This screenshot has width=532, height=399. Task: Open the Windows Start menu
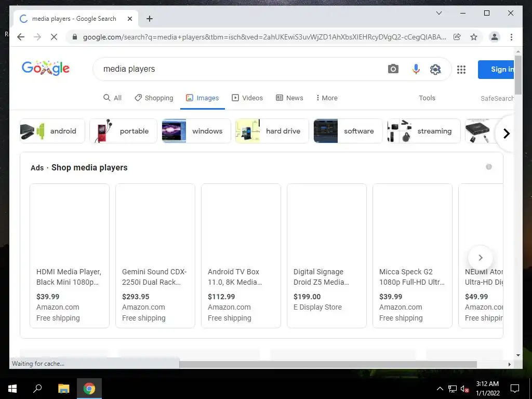12,389
